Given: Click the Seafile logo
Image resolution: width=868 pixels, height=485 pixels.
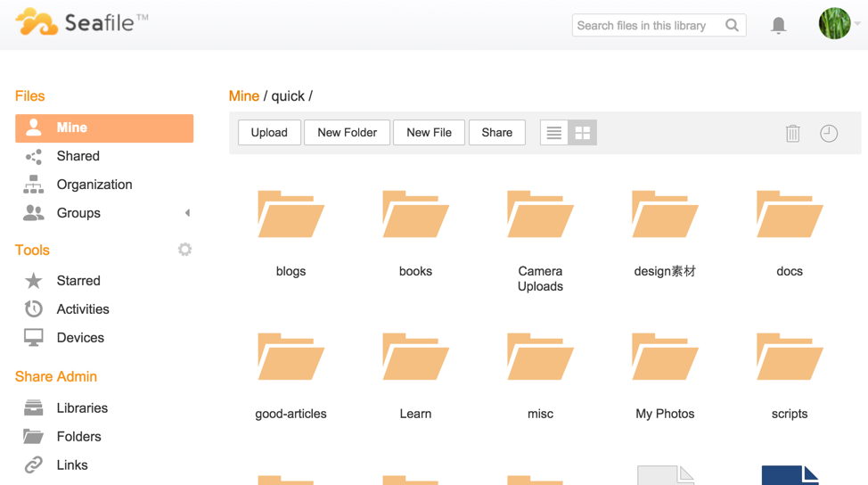Looking at the screenshot, I should coord(81,22).
